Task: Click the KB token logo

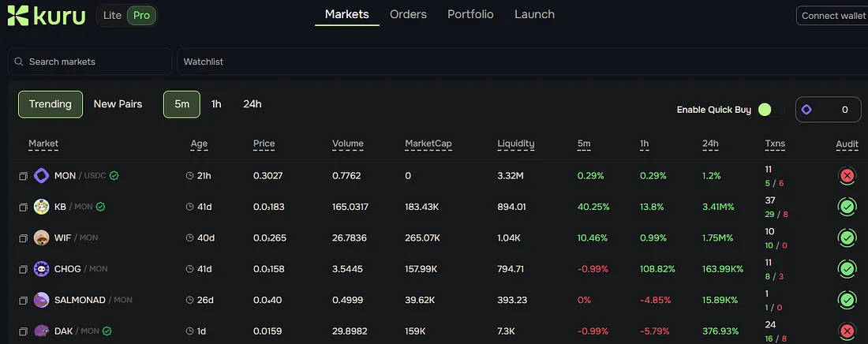Action: 42,207
